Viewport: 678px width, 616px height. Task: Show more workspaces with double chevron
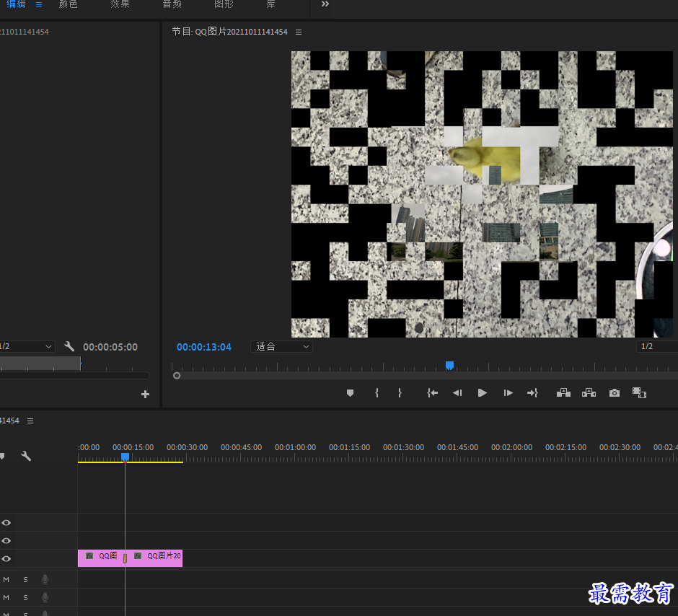pyautogui.click(x=325, y=4)
